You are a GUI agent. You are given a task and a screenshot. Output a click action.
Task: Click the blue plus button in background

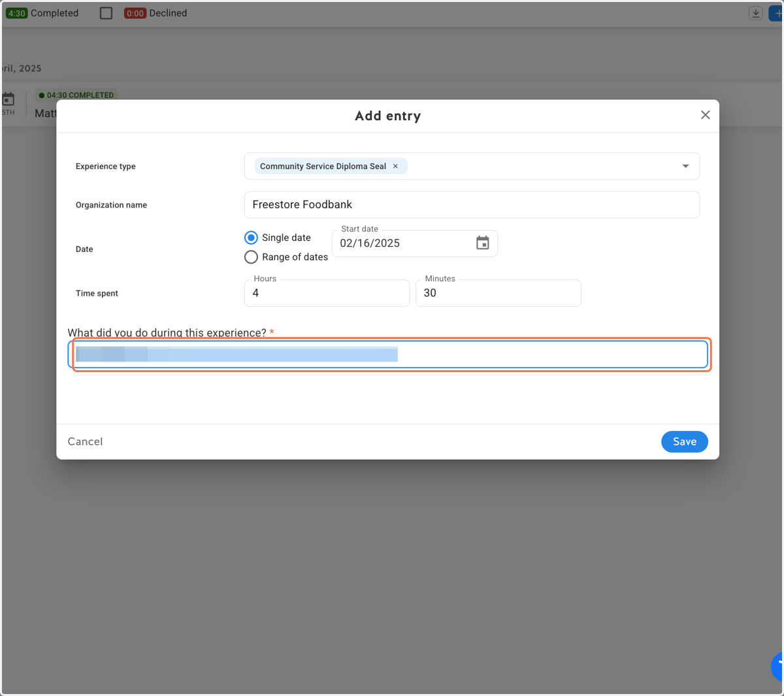pos(776,13)
